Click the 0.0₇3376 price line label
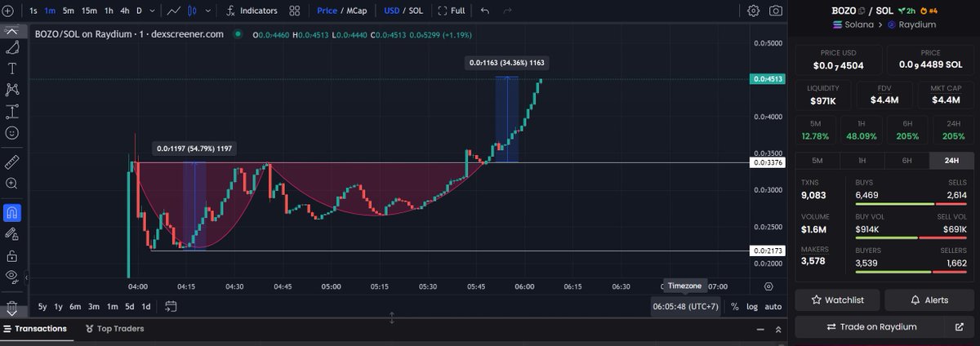The height and width of the screenshot is (346, 980). (768, 163)
